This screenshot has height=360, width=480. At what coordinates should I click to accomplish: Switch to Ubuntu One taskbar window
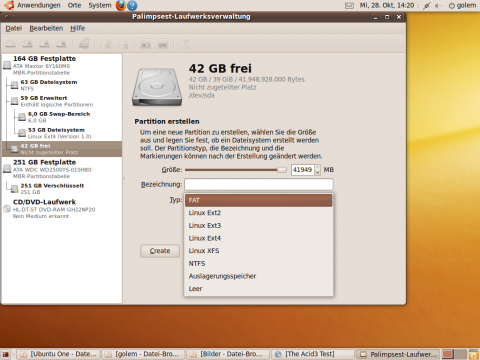[x=59, y=354]
